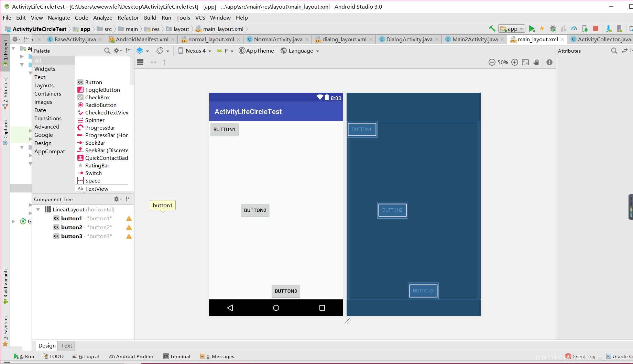Click BUTTON1 in the design preview
Image resolution: width=633 pixels, height=364 pixels.
pyautogui.click(x=224, y=130)
